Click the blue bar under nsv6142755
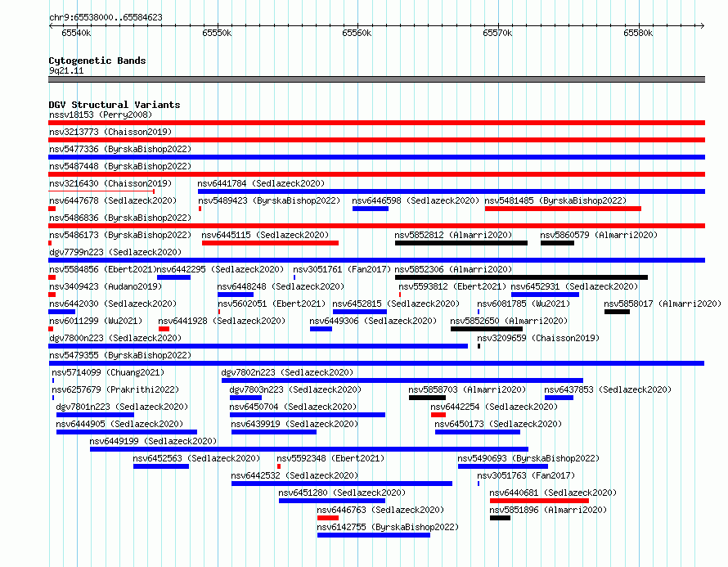728x567 pixels. 374,535
